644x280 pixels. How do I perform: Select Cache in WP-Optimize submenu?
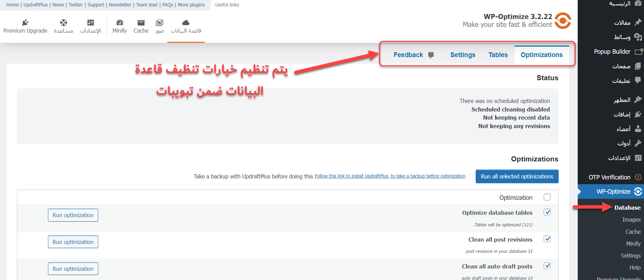point(633,232)
